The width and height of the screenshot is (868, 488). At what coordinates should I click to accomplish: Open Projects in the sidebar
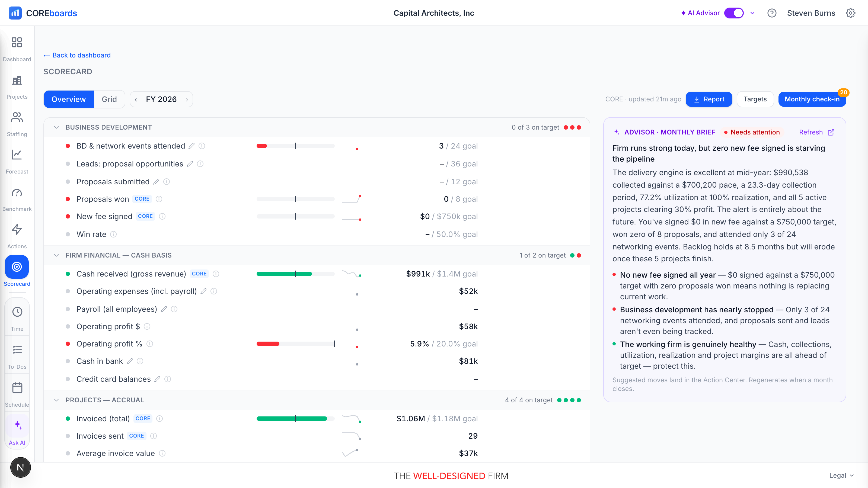pos(17,80)
